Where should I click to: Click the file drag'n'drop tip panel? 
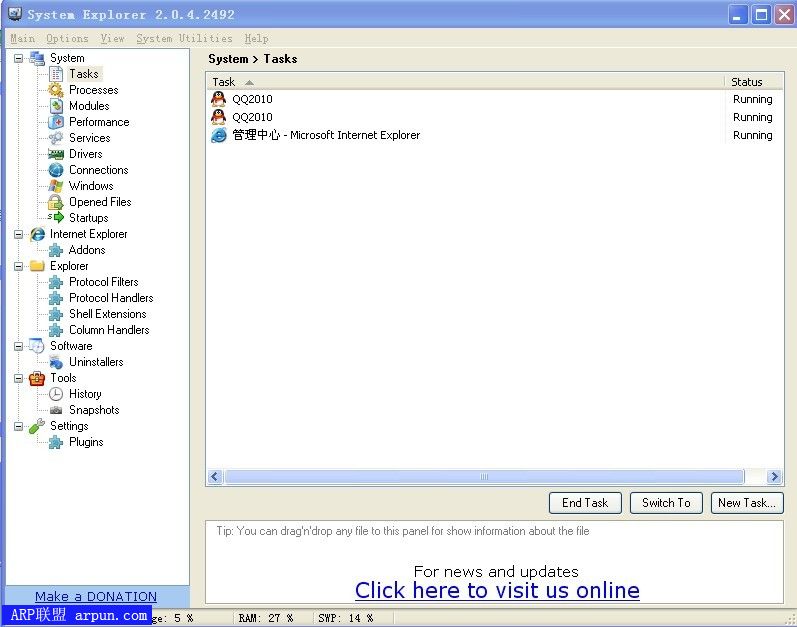(x=494, y=561)
